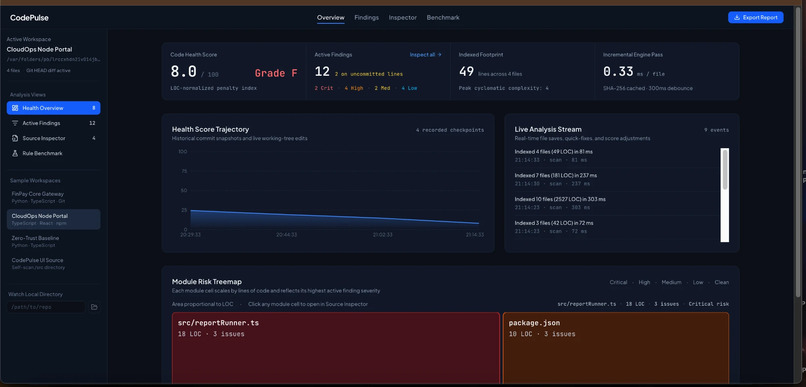
Task: Click the Rule Benchmark flask icon
Action: pyautogui.click(x=15, y=153)
